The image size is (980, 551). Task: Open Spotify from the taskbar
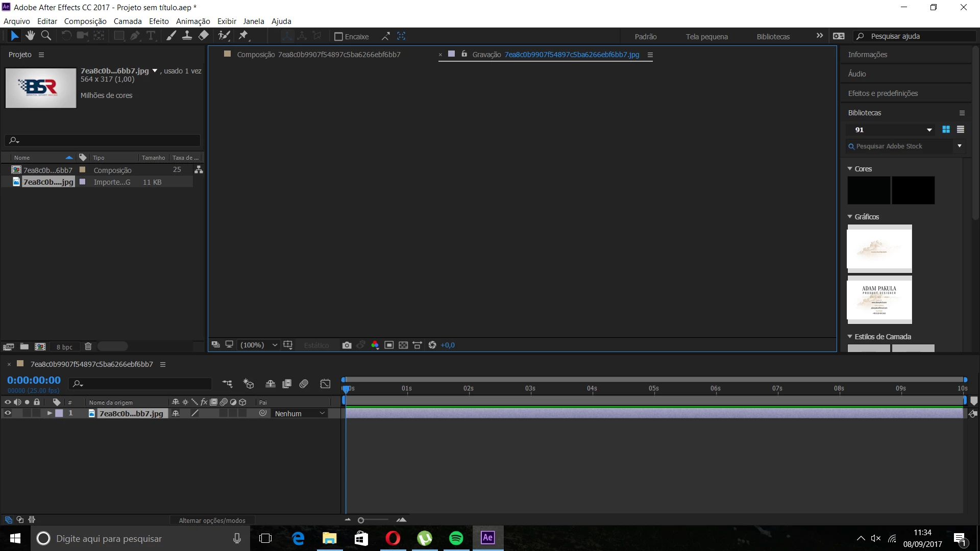point(456,538)
